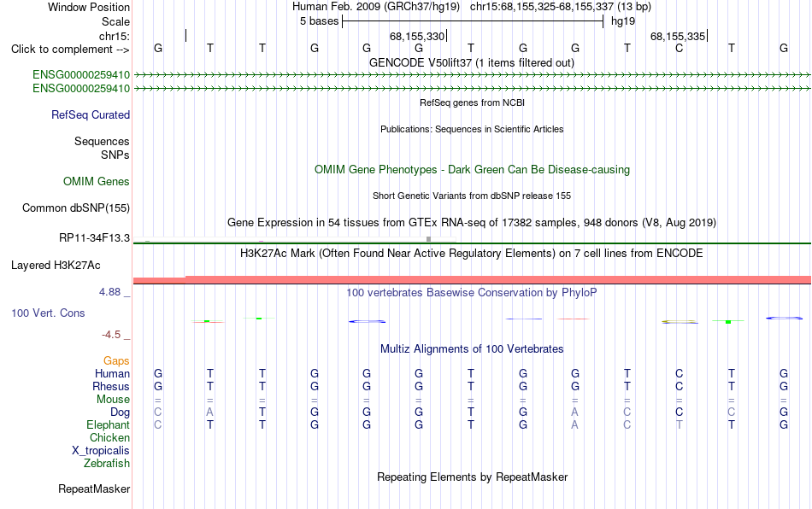
Task: Click the hg19 label beside scale bar
Action: click(623, 21)
